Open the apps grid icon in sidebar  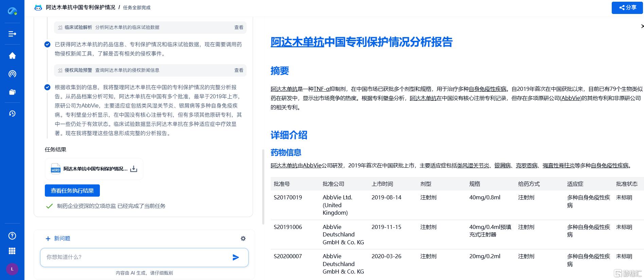tap(12, 251)
